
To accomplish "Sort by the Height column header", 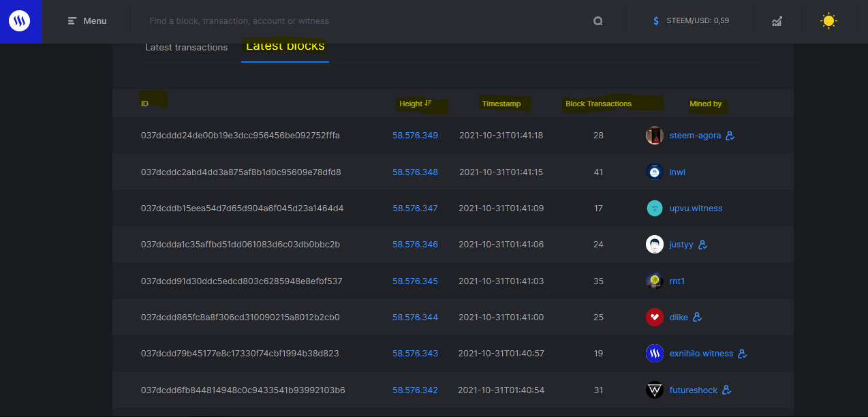I will pos(416,104).
